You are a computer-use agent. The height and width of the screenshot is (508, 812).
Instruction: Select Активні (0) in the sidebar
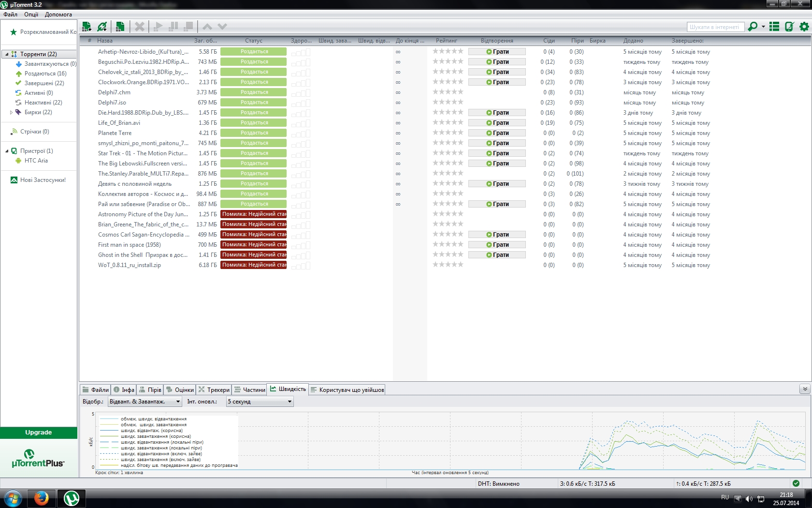pyautogui.click(x=34, y=93)
